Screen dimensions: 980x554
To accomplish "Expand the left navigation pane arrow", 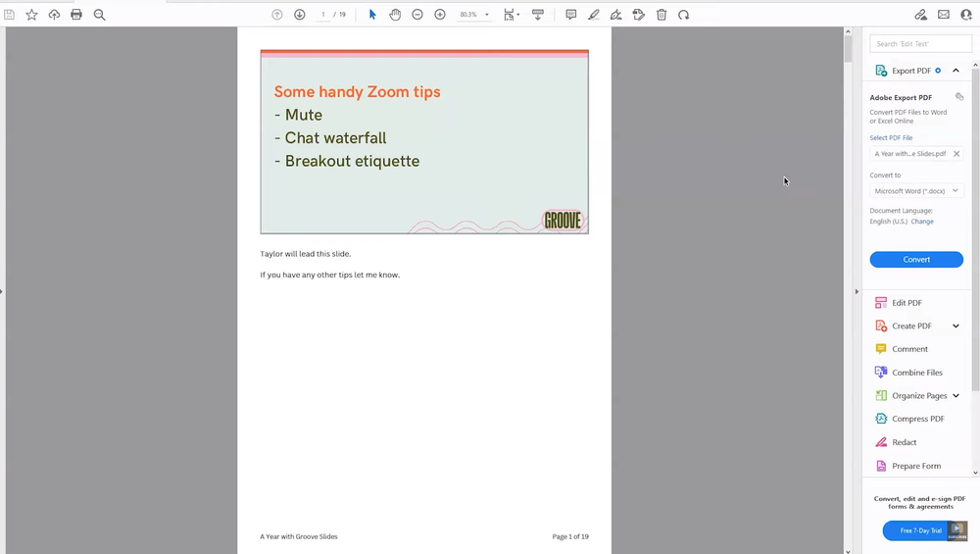I will (x=2, y=291).
